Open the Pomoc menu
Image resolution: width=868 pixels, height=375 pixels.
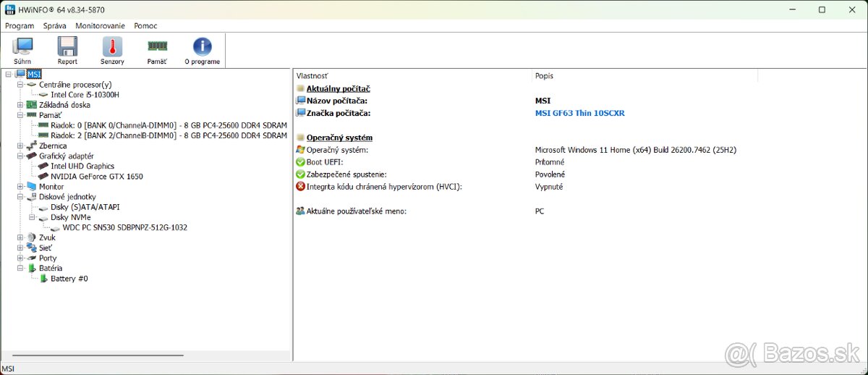tap(145, 25)
